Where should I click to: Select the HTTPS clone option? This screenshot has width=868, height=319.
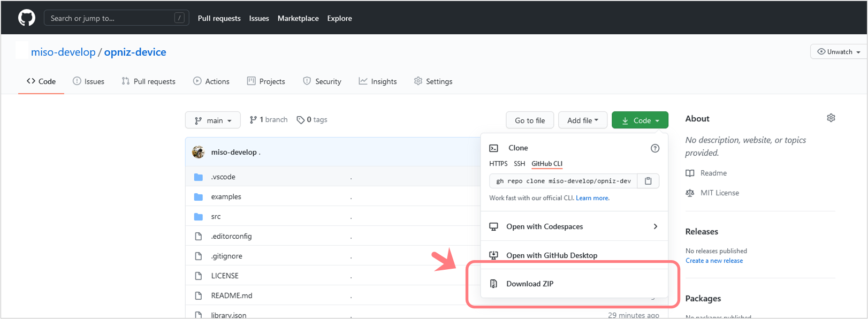[498, 164]
